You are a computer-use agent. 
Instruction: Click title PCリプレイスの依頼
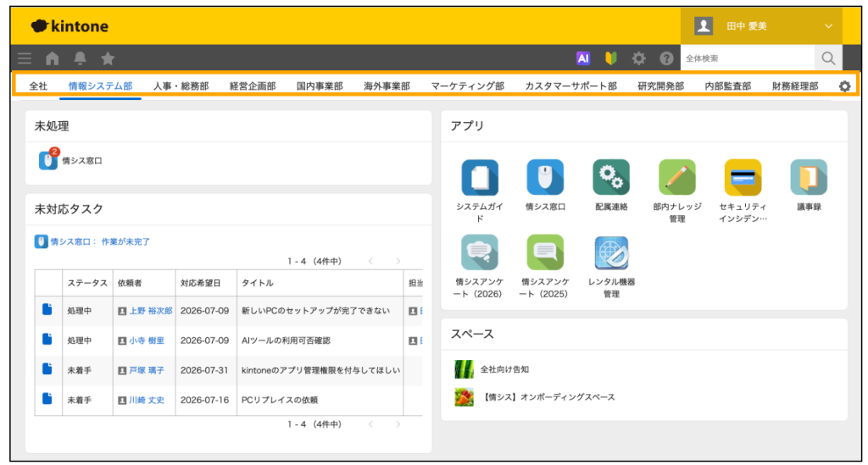[280, 400]
